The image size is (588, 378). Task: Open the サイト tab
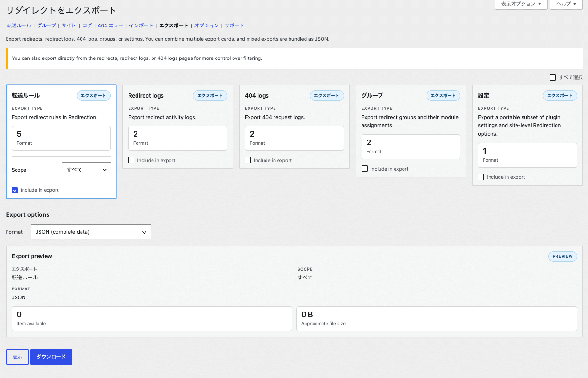click(x=69, y=25)
